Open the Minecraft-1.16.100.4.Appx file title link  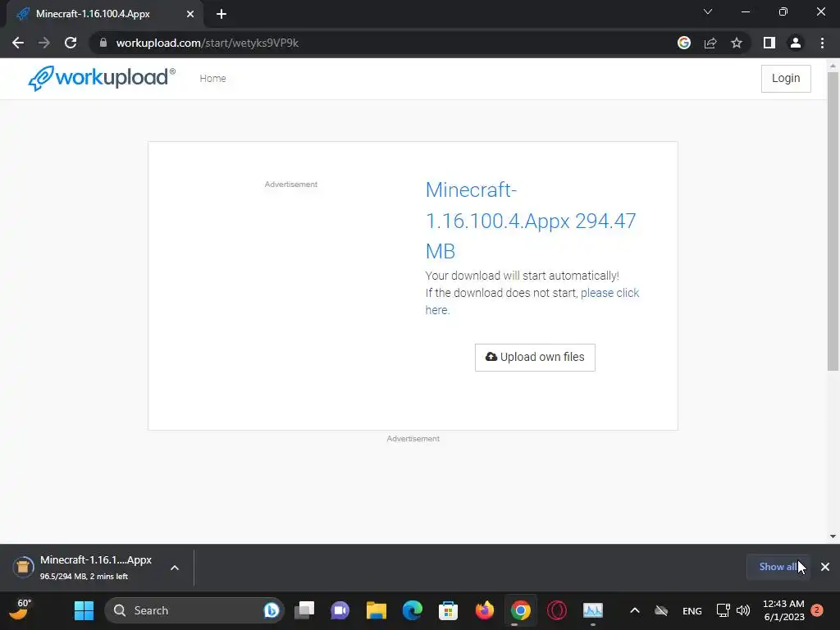531,220
